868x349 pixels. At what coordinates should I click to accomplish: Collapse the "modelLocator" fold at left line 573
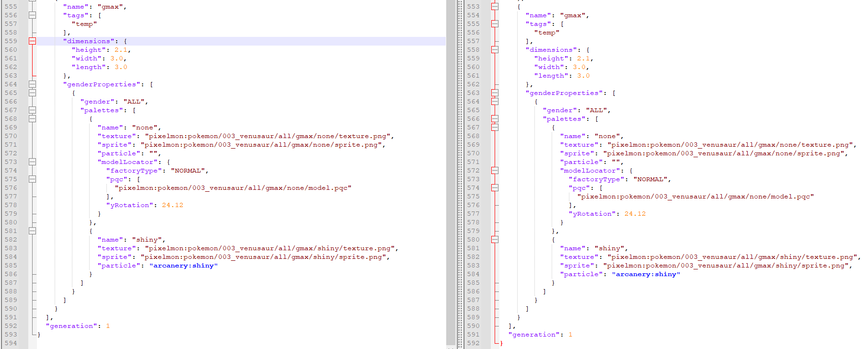[x=32, y=162]
